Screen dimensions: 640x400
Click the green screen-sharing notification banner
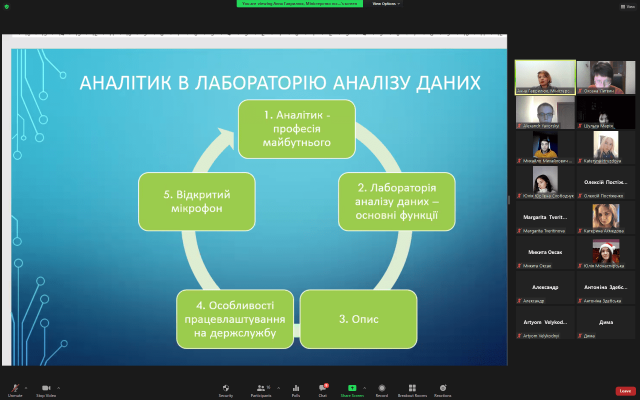click(x=301, y=4)
